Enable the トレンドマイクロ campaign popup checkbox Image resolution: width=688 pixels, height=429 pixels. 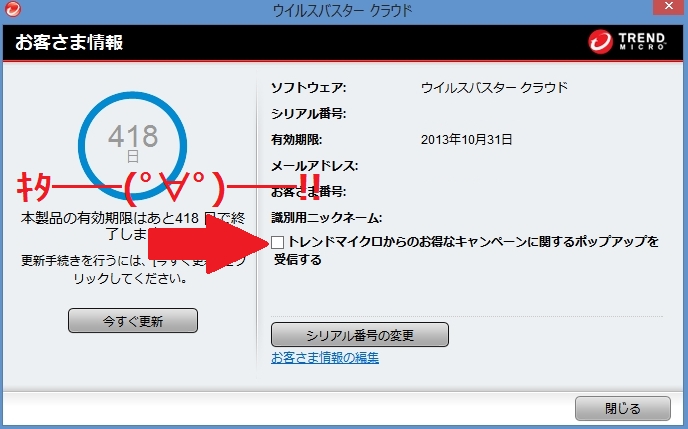277,242
